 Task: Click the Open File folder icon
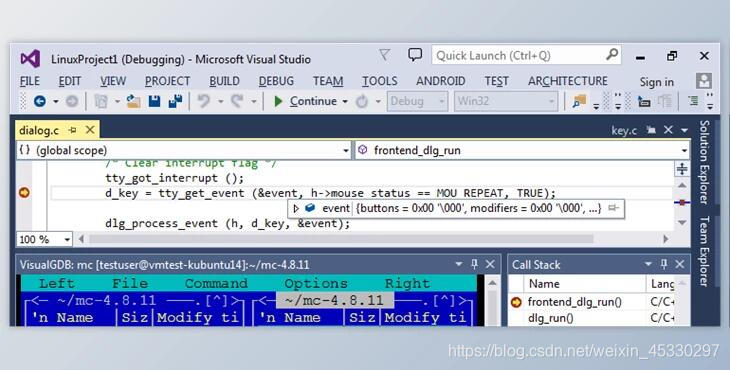click(x=133, y=101)
